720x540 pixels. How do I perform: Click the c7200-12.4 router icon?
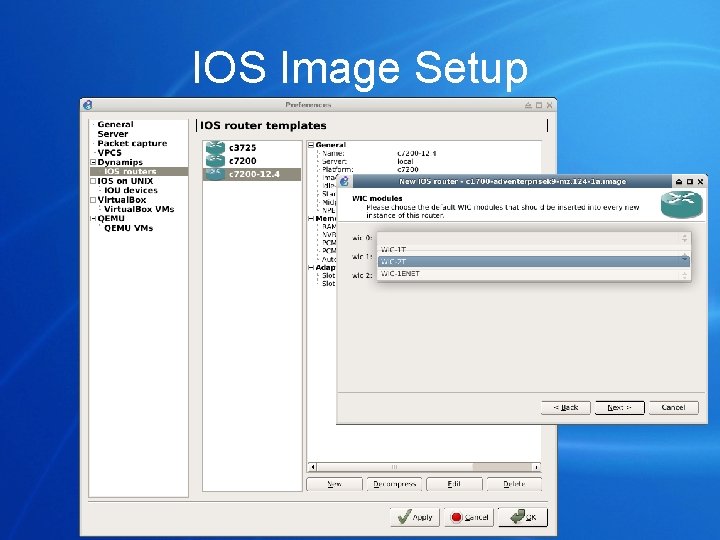pos(215,174)
